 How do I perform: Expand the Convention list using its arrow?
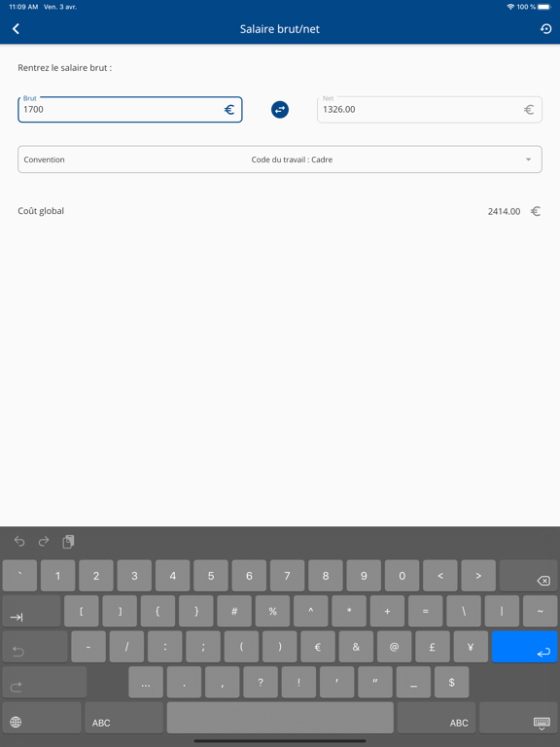(x=528, y=160)
